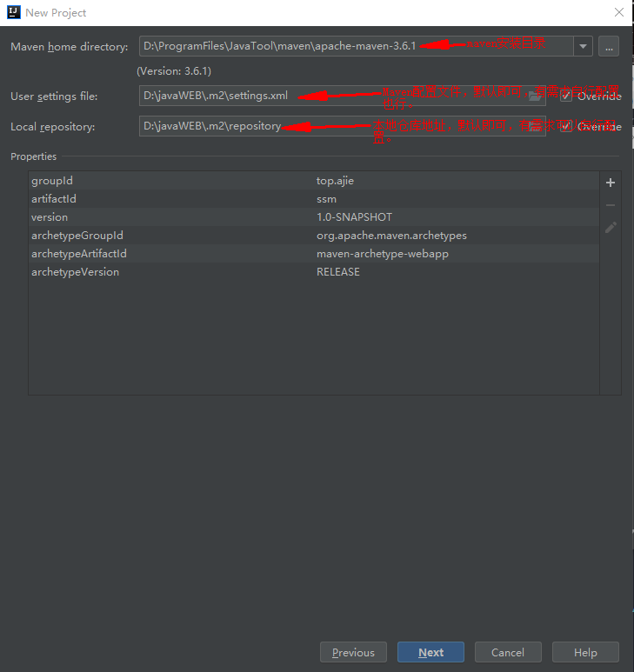The image size is (634, 672).
Task: Go back with the Previous button
Action: click(353, 652)
